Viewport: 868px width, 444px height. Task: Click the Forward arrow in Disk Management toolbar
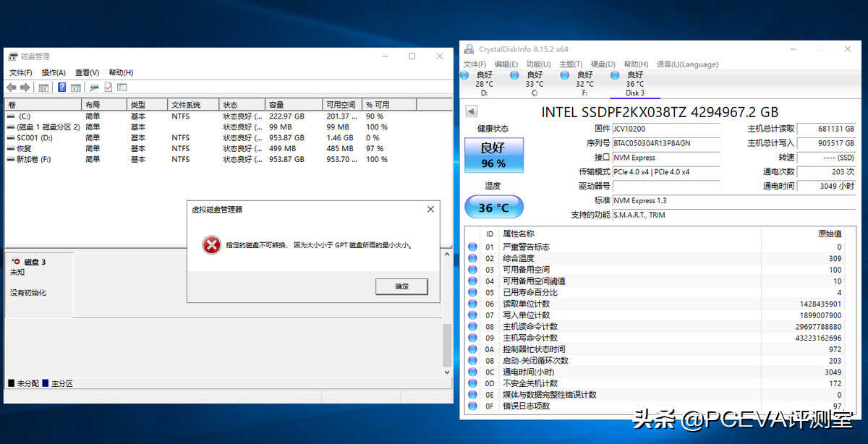point(25,87)
